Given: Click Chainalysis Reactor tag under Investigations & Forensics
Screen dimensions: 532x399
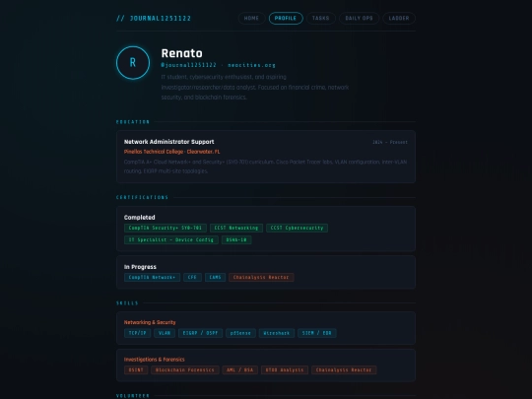Looking at the screenshot, I should [x=344, y=370].
